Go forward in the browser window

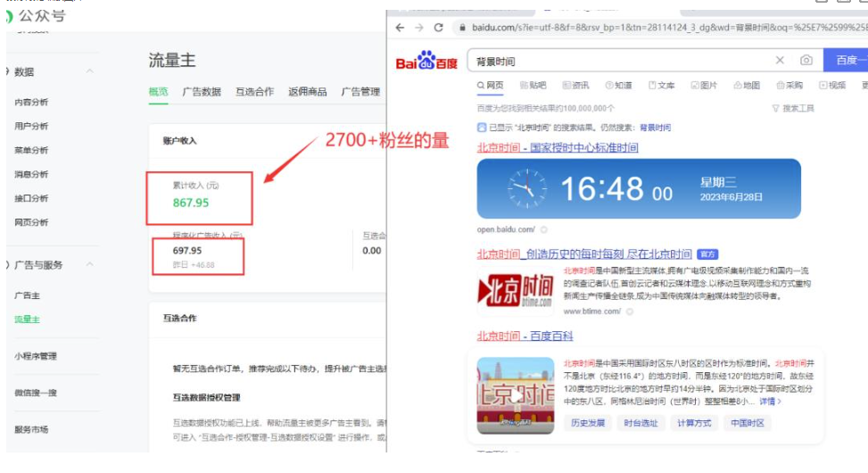[419, 27]
